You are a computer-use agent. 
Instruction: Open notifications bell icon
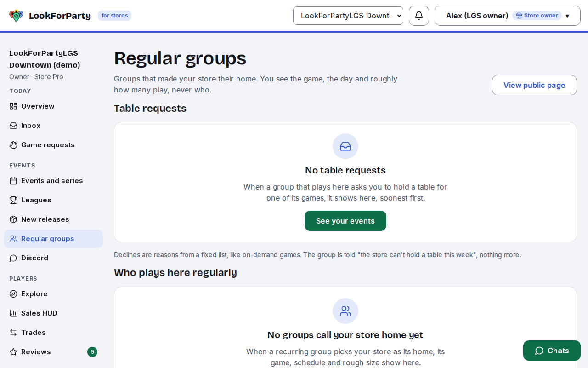419,16
